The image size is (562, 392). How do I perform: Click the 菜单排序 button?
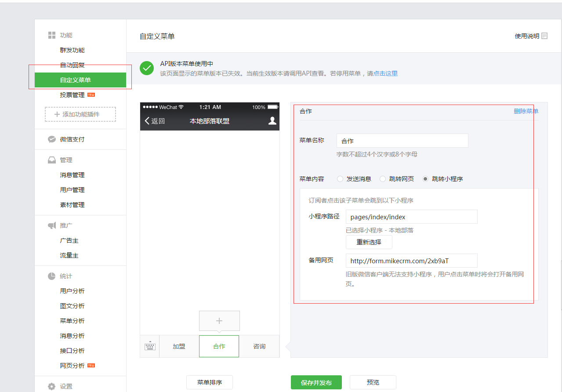coord(210,382)
